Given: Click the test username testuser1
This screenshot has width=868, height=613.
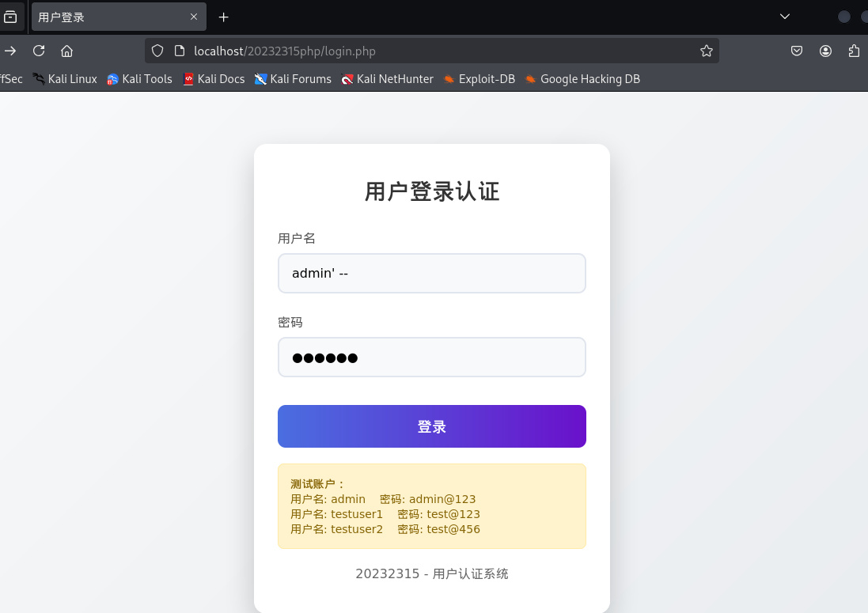Looking at the screenshot, I should (357, 514).
